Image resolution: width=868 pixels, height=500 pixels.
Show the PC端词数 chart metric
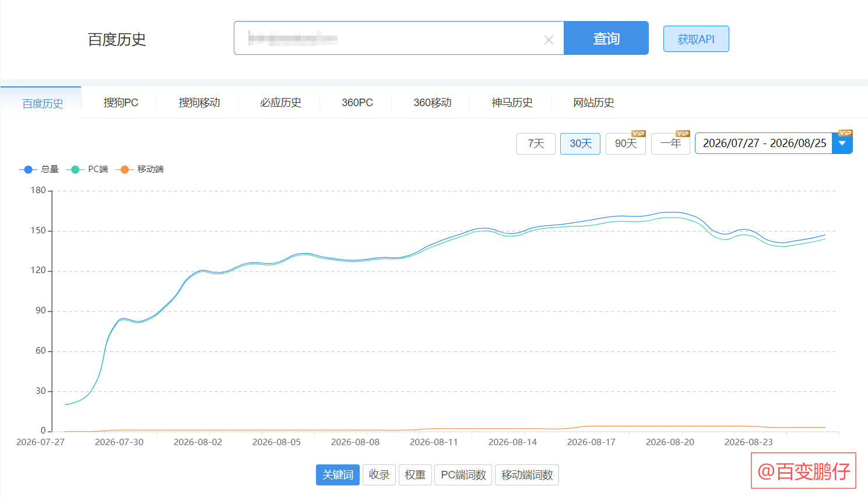463,475
